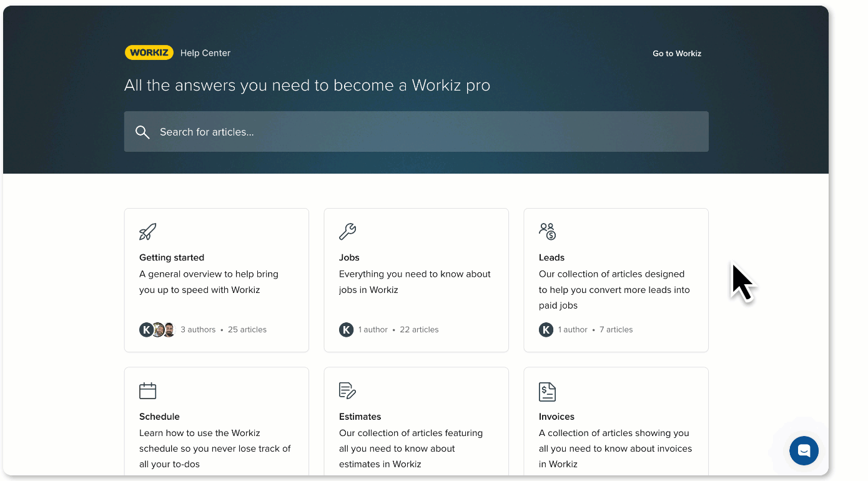Open the chat messenger bubble
Image resolution: width=868 pixels, height=481 pixels.
click(804, 450)
